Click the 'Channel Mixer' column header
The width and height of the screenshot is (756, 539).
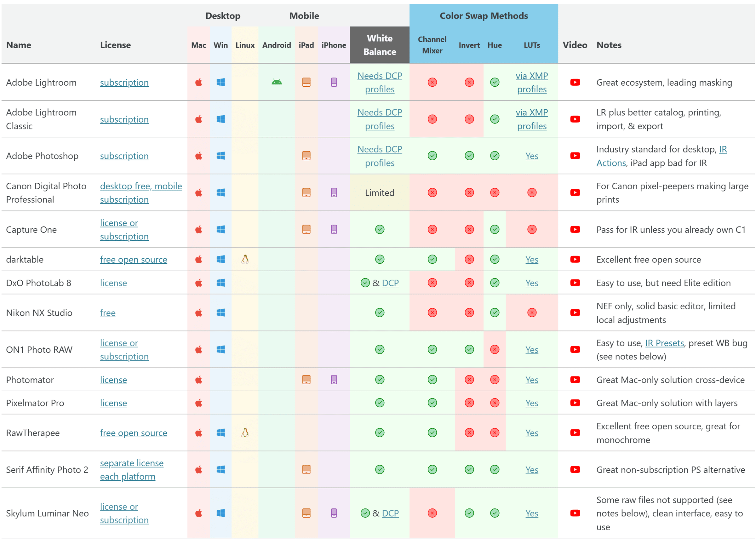click(432, 45)
